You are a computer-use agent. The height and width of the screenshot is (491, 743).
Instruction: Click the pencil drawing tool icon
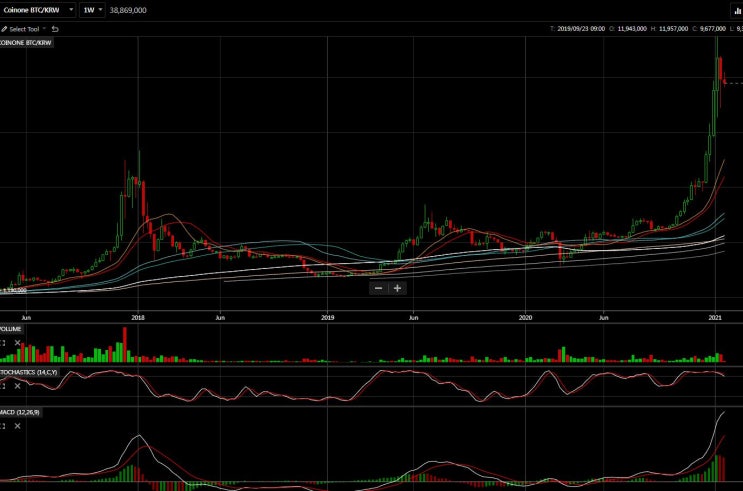[4, 29]
